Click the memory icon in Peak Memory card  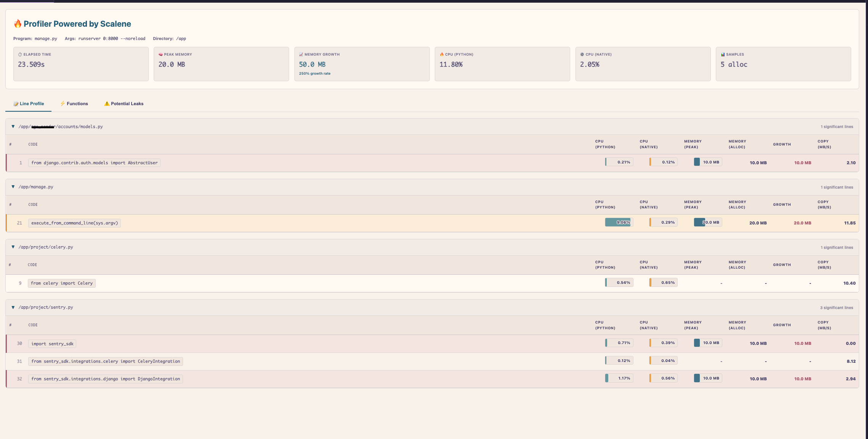161,54
